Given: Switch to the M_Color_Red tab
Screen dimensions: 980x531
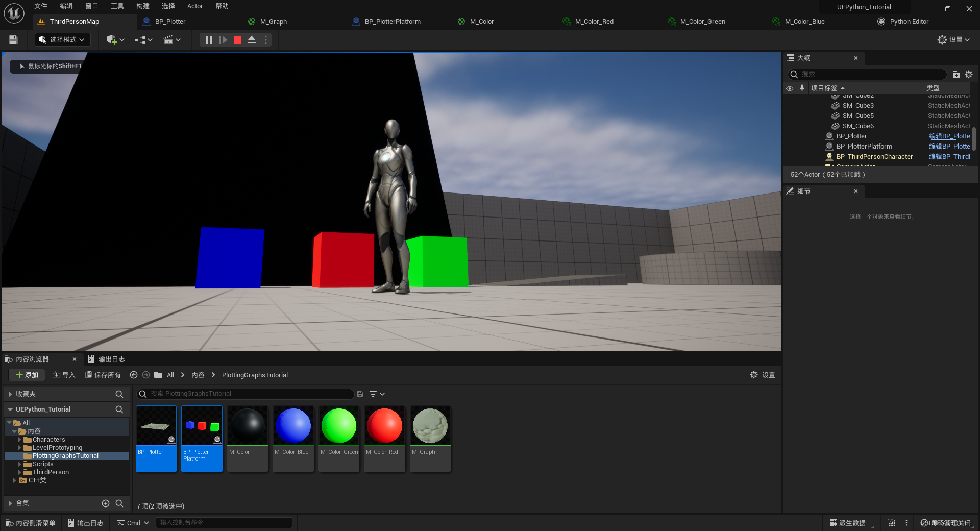Looking at the screenshot, I should [594, 22].
